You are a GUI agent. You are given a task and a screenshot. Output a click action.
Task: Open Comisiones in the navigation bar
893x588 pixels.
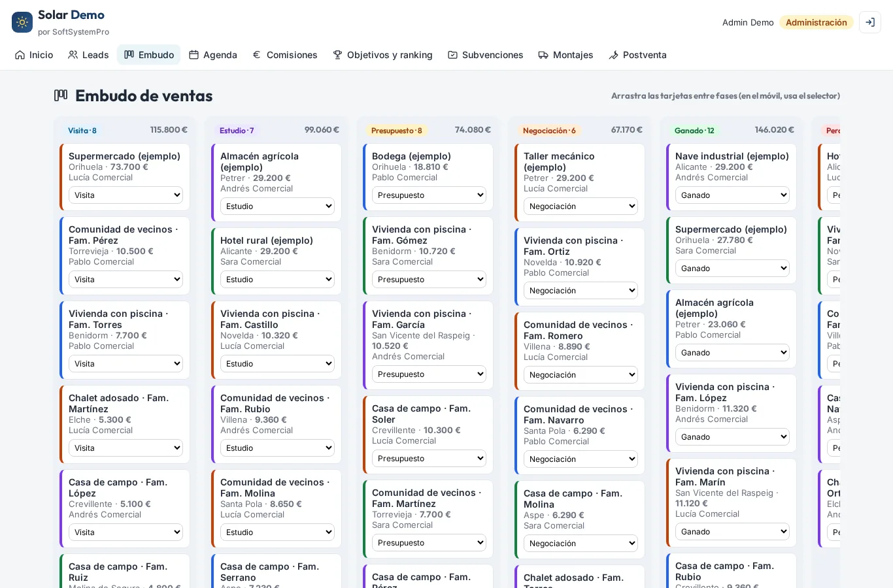coord(284,55)
